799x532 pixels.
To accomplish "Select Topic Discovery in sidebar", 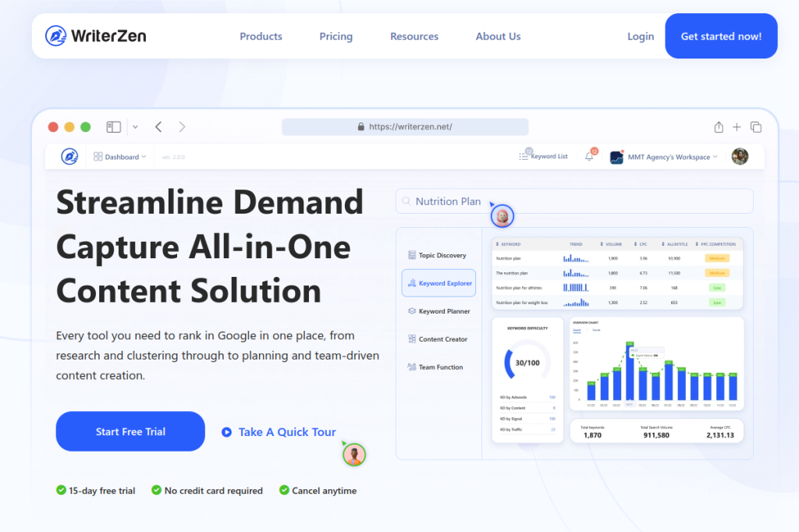I will [438, 255].
